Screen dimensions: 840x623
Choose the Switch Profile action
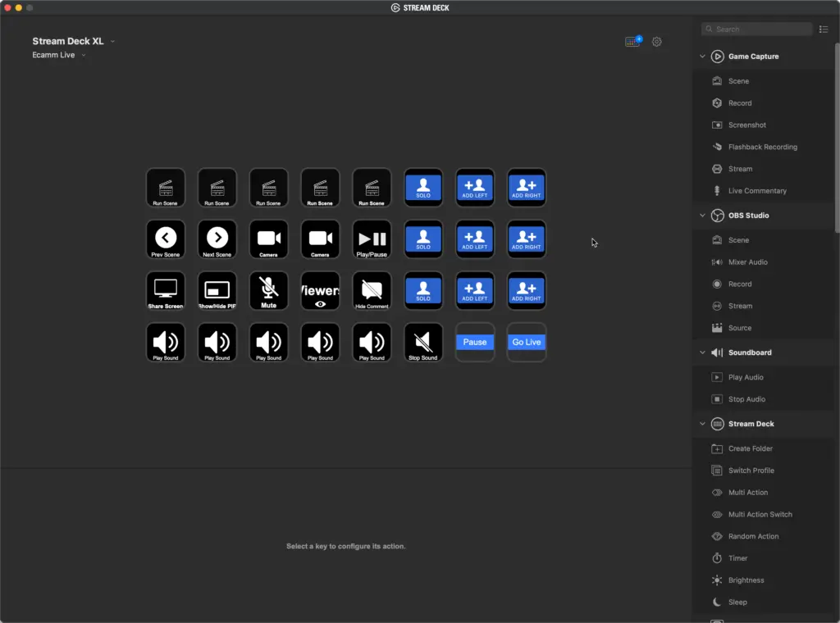coord(764,470)
